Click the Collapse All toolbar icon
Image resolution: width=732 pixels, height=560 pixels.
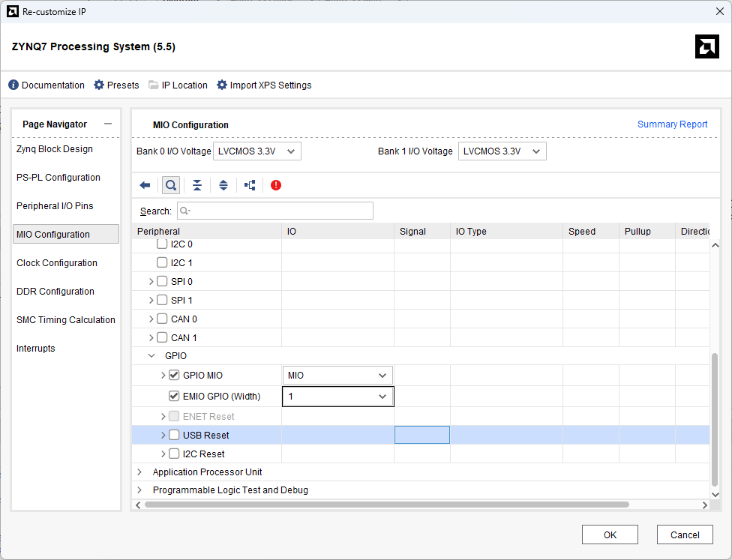coord(197,185)
